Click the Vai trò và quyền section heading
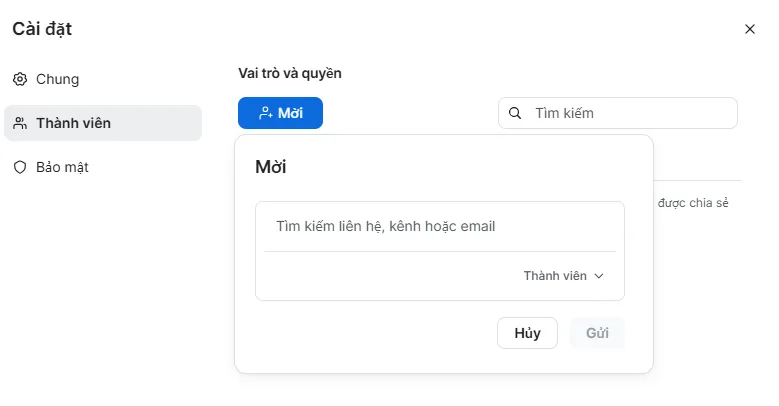Screen dimensions: 779x406 [290, 73]
